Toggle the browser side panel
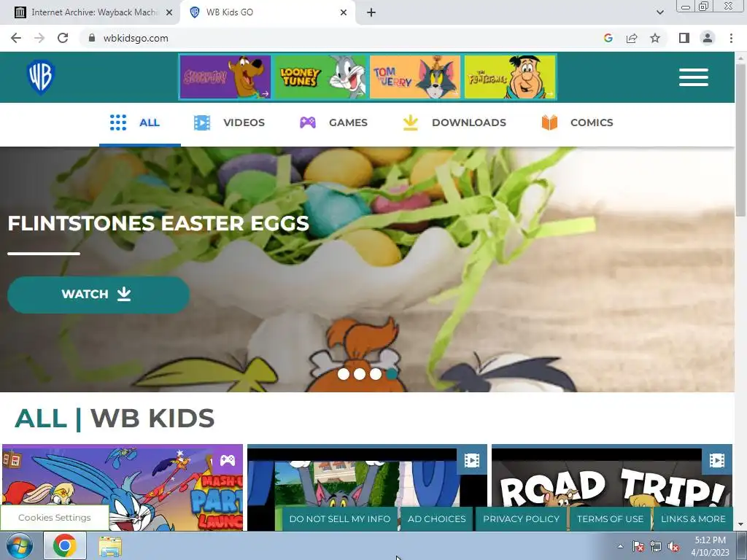Image resolution: width=747 pixels, height=560 pixels. (684, 38)
